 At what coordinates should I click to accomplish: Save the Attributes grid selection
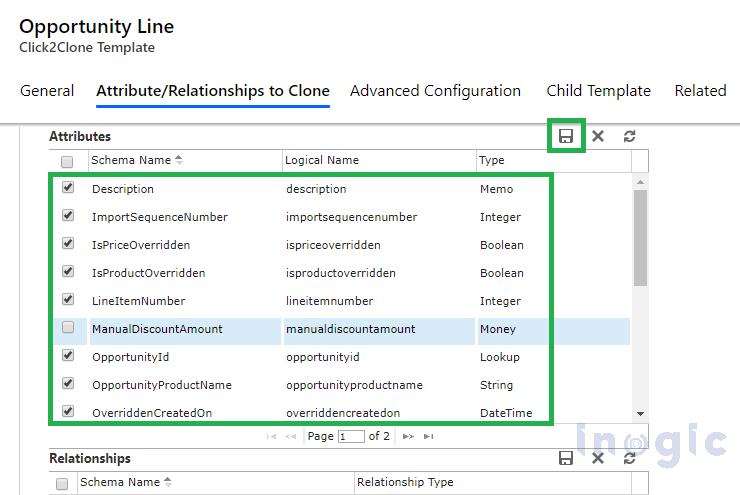coord(566,136)
